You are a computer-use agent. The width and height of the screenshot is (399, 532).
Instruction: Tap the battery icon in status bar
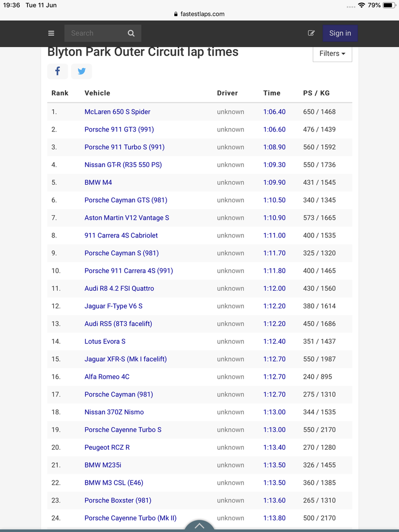click(389, 5)
